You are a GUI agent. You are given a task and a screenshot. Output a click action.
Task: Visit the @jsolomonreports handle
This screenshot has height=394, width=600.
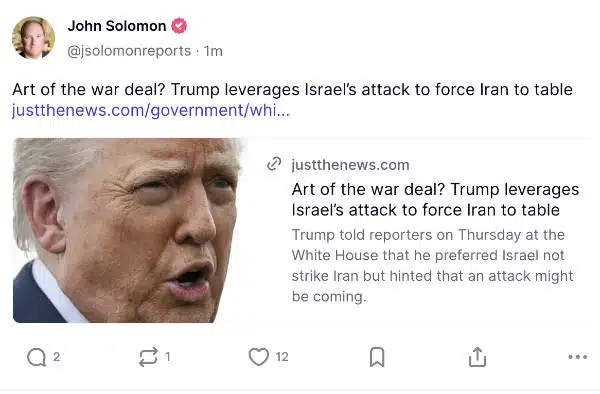(129, 51)
